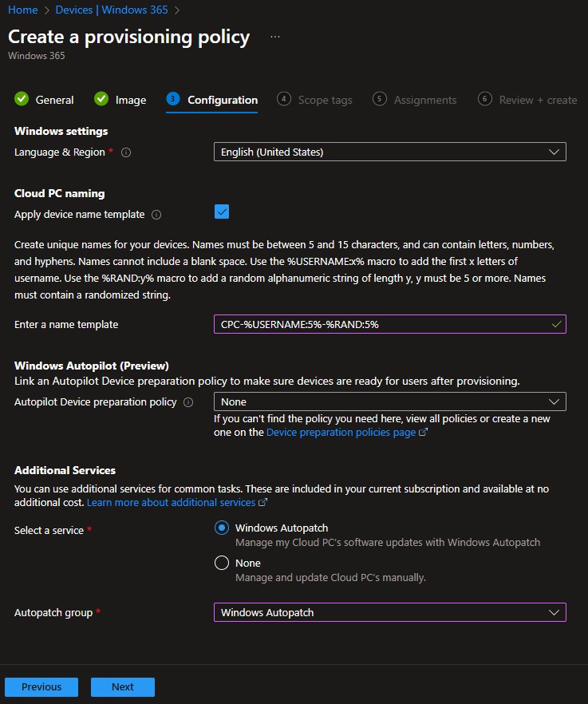The width and height of the screenshot is (588, 704).
Task: Select the Windows Autopatch radio button
Action: click(x=222, y=528)
